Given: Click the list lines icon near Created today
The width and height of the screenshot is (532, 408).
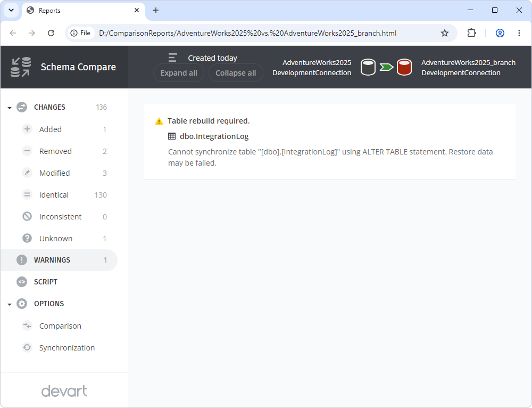Looking at the screenshot, I should pyautogui.click(x=173, y=58).
